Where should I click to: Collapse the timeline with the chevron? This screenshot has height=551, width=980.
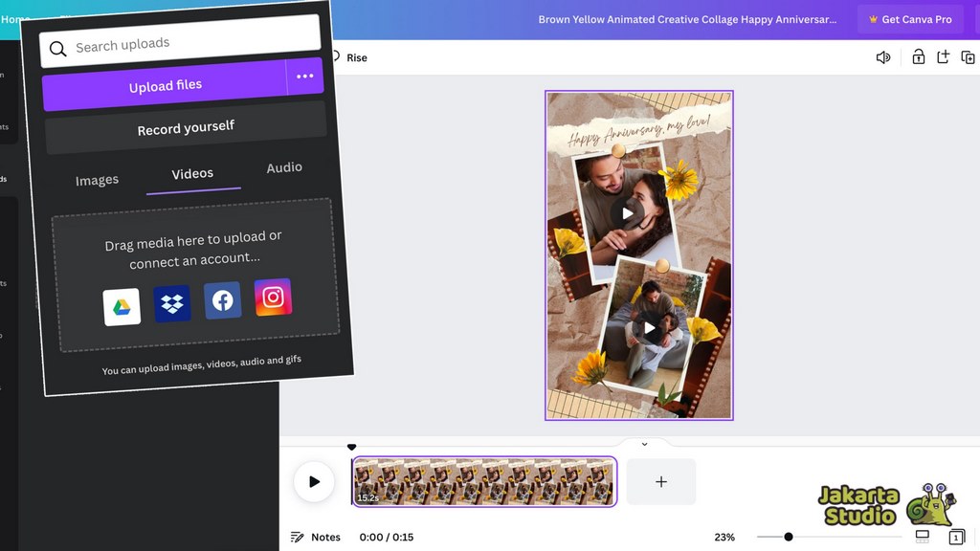[644, 444]
